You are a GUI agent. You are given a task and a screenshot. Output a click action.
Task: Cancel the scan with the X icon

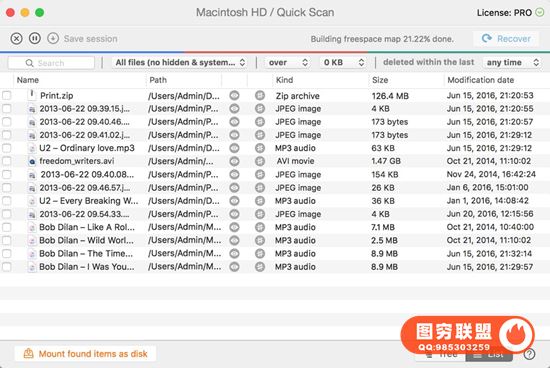(16, 38)
